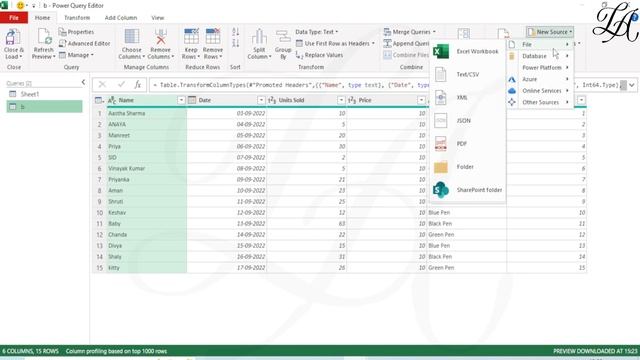The height and width of the screenshot is (360, 640).
Task: Switch to the Add Column tab
Action: (121, 18)
